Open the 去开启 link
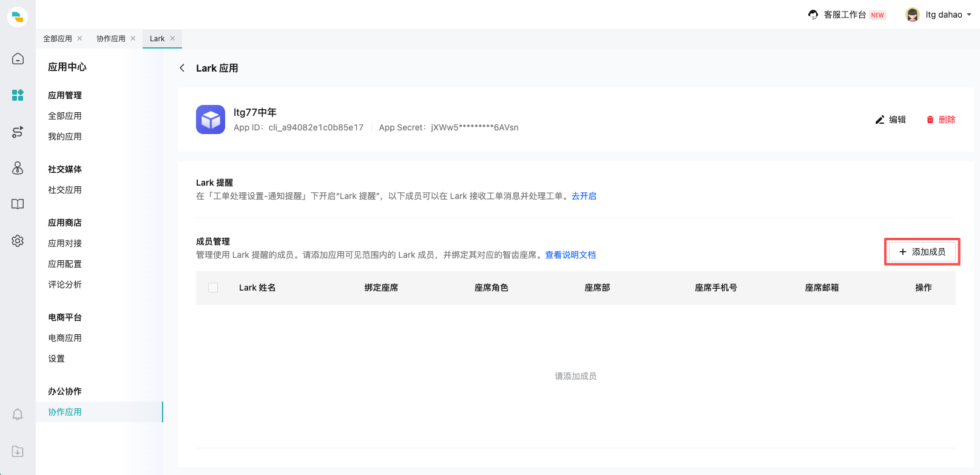Screen dimensions: 980x475 click(x=584, y=196)
